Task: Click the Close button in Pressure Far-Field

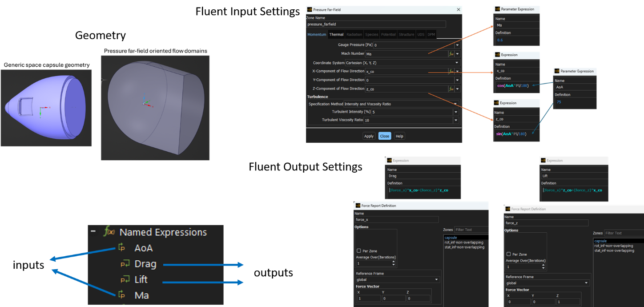Action: point(385,136)
